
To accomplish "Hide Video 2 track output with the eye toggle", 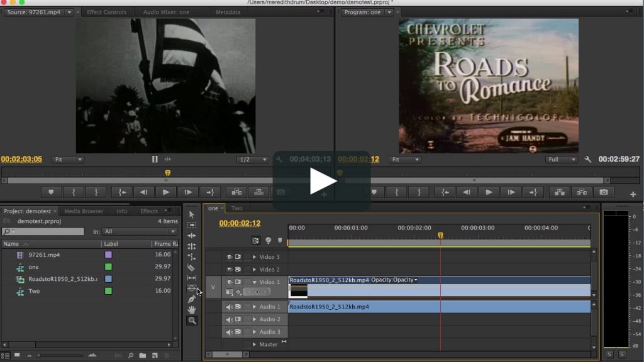I will (x=230, y=269).
